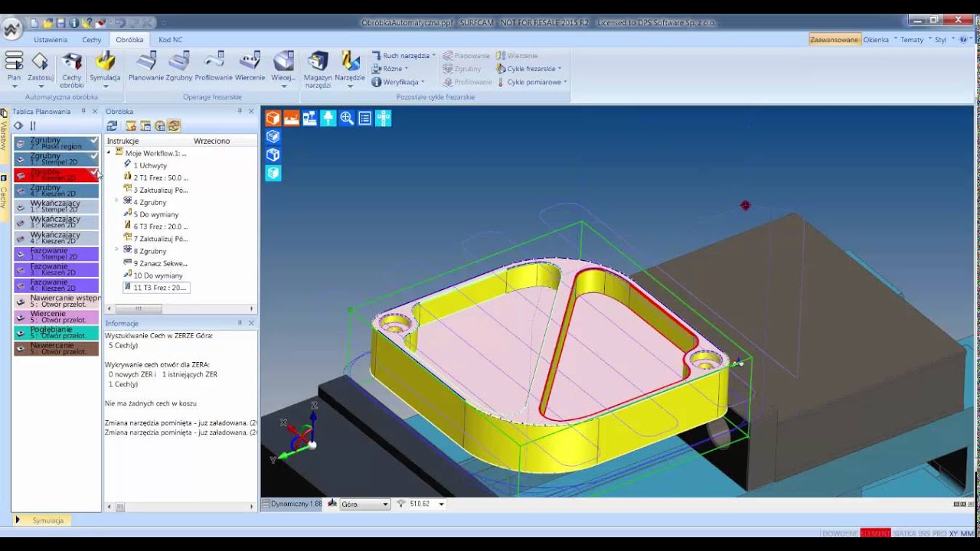The width and height of the screenshot is (980, 551).
Task: Switch to the Cechy ribbon tab
Action: pos(92,39)
